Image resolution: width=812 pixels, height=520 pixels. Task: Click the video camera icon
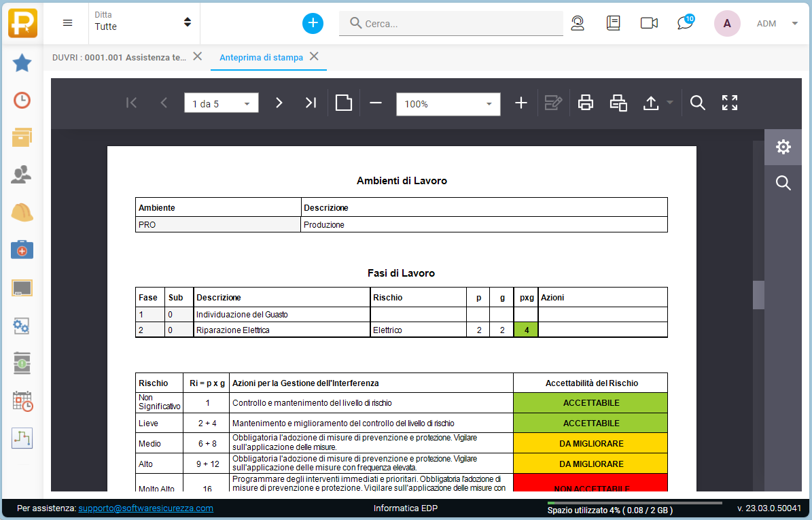coord(649,23)
